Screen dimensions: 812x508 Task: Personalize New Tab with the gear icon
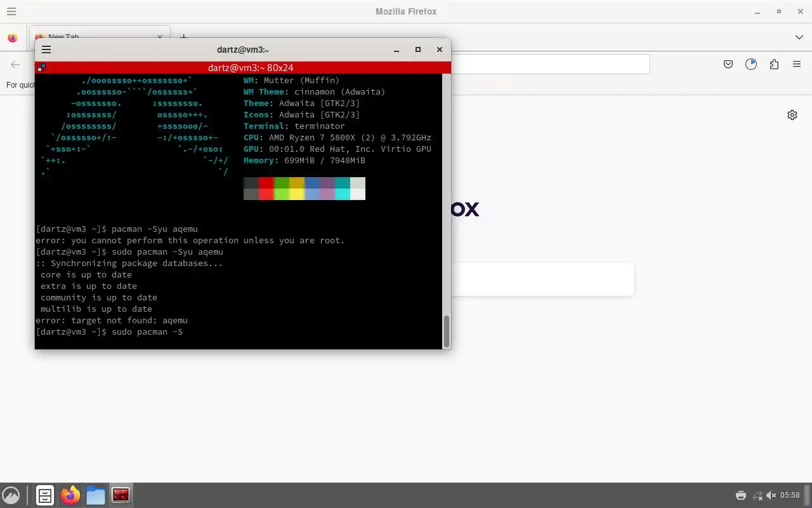[x=792, y=115]
